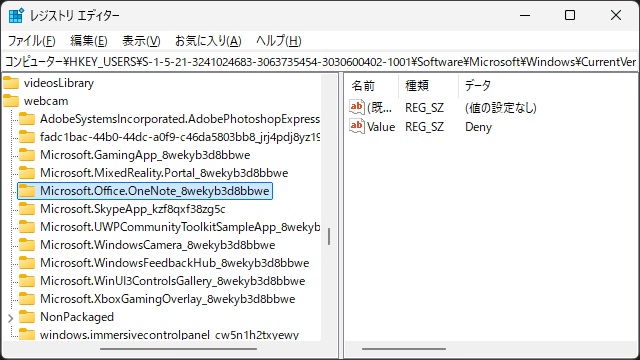The image size is (640, 360).
Task: Click Deny data cell
Action: [478, 127]
